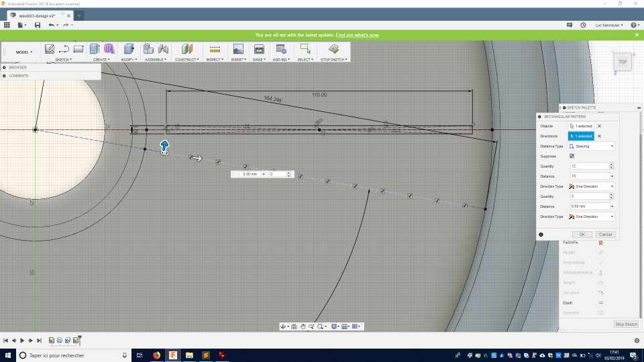Click the Extrude icon in Create group

pyautogui.click(x=95, y=49)
